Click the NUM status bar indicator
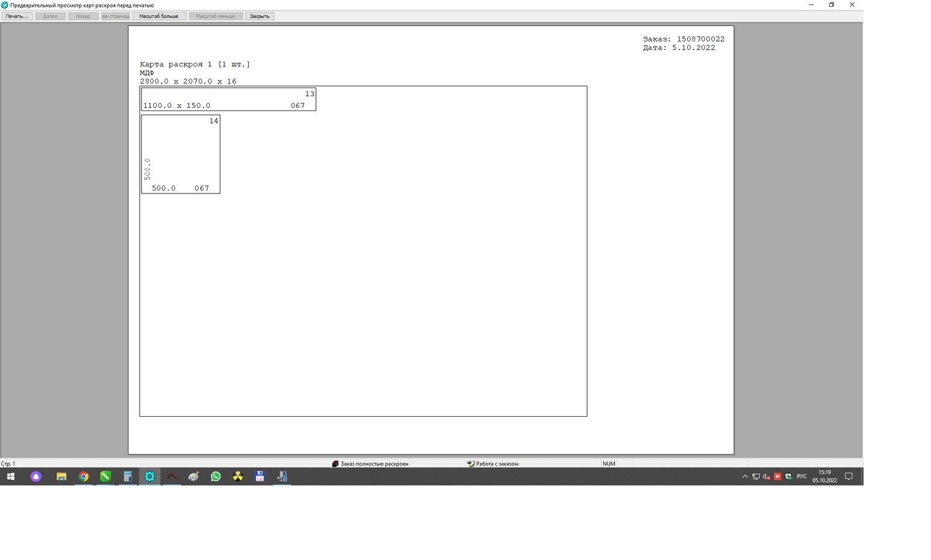The image size is (931, 560). click(609, 464)
